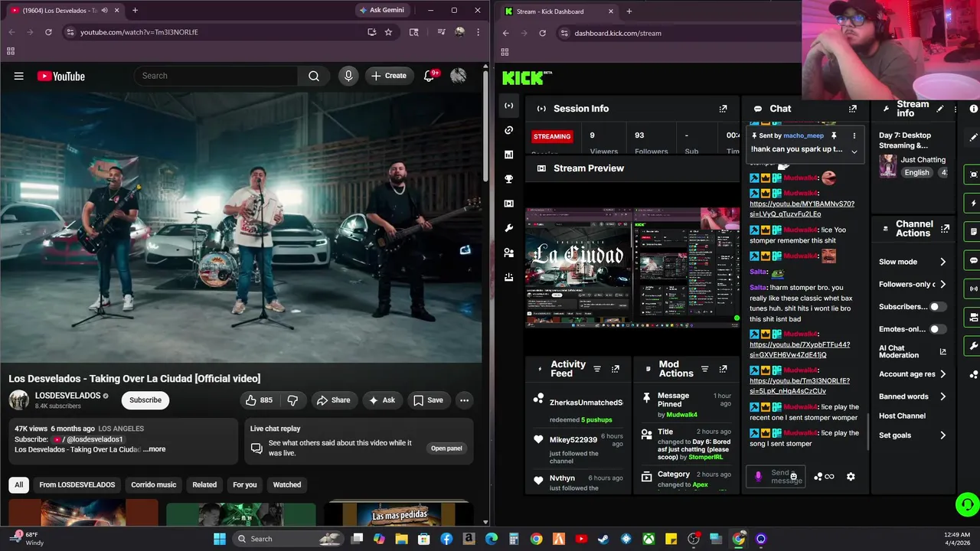
Task: Select the Watched filter chip
Action: tap(287, 484)
